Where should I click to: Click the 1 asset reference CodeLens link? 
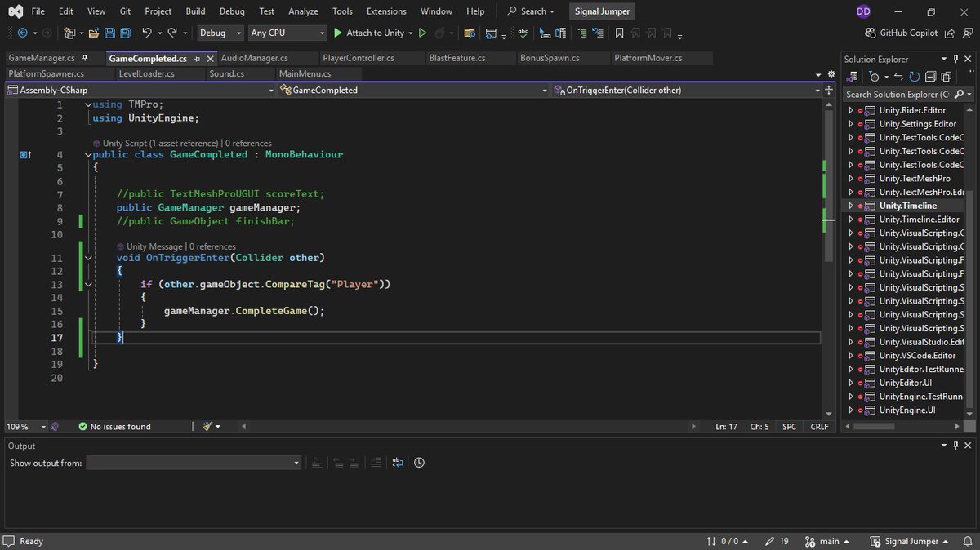click(186, 143)
